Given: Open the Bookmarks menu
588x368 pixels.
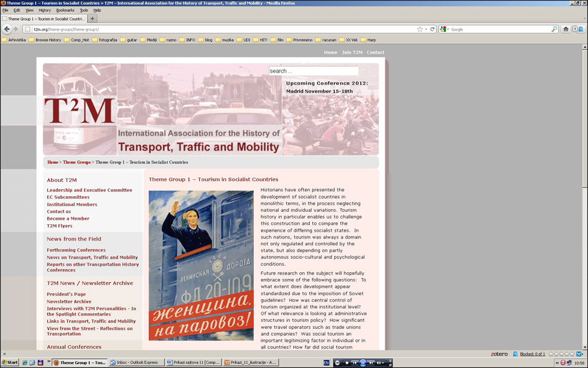Looking at the screenshot, I should tap(65, 10).
